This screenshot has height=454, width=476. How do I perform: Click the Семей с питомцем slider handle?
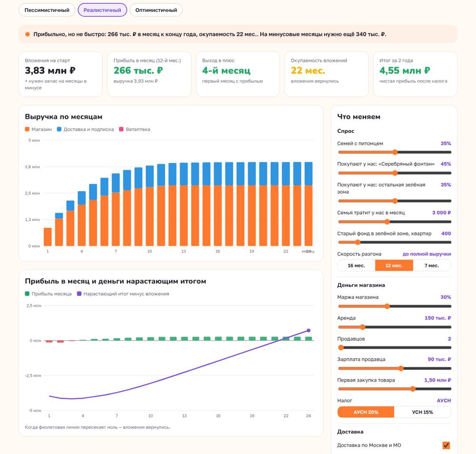coord(395,152)
